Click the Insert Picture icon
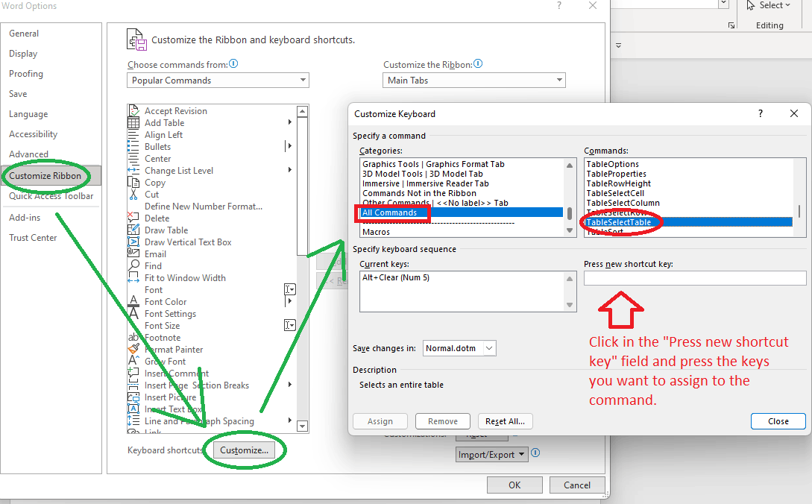The image size is (812, 504). coord(133,397)
